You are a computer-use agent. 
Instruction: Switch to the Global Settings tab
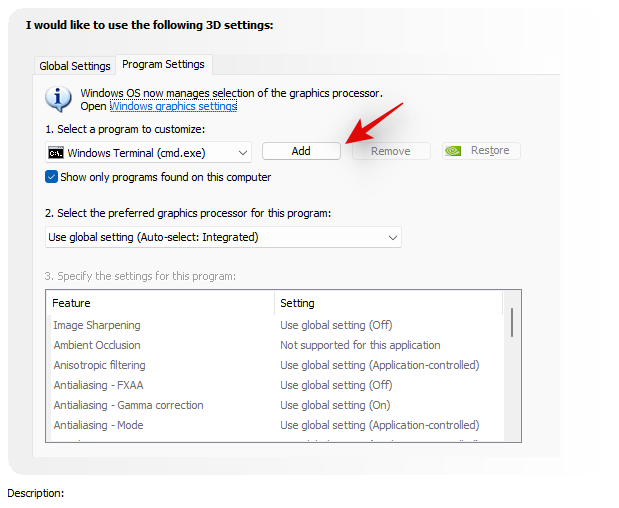coord(75,66)
